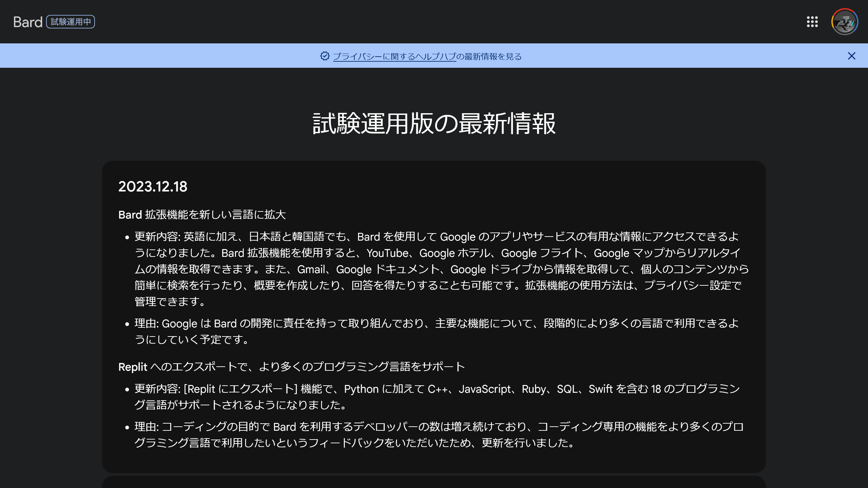Image resolution: width=868 pixels, height=488 pixels.
Task: Close the blue privacy banner
Action: 851,56
